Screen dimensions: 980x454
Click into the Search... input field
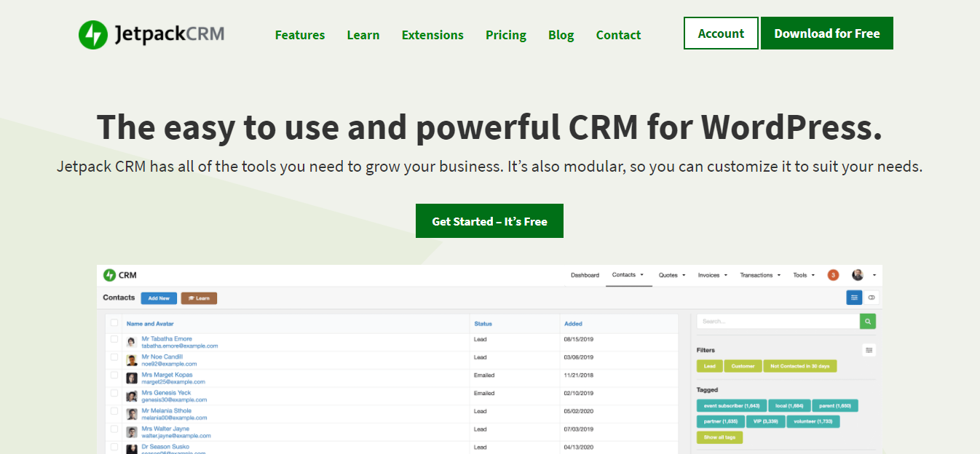pyautogui.click(x=778, y=321)
